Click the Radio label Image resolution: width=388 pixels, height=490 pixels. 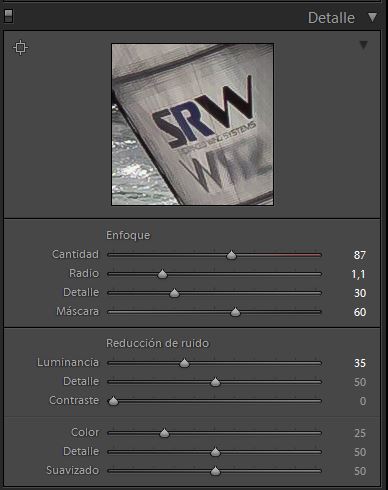(x=84, y=273)
